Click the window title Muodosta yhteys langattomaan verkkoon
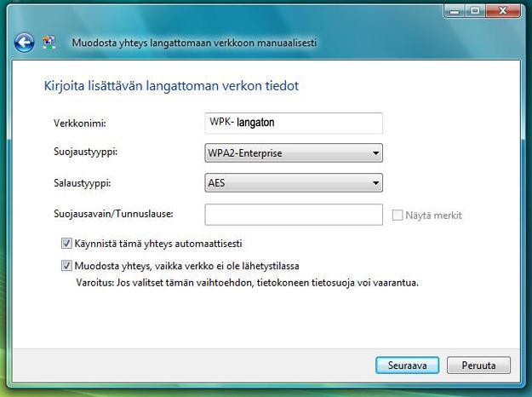532x397 pixels. click(x=194, y=43)
